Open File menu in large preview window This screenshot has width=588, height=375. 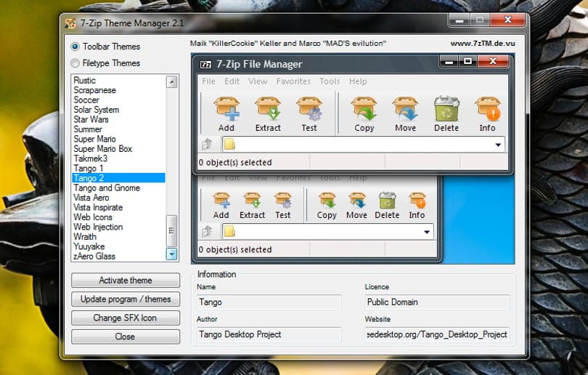[x=208, y=81]
